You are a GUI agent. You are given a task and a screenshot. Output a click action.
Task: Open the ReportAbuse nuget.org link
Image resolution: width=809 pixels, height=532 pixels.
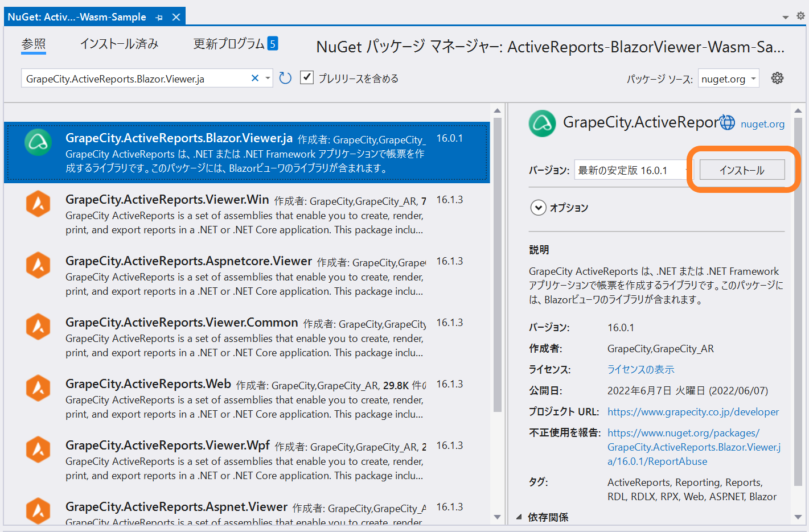pyautogui.click(x=694, y=447)
